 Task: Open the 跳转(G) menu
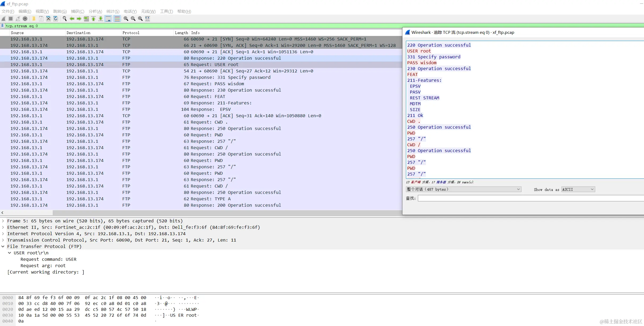click(x=60, y=11)
